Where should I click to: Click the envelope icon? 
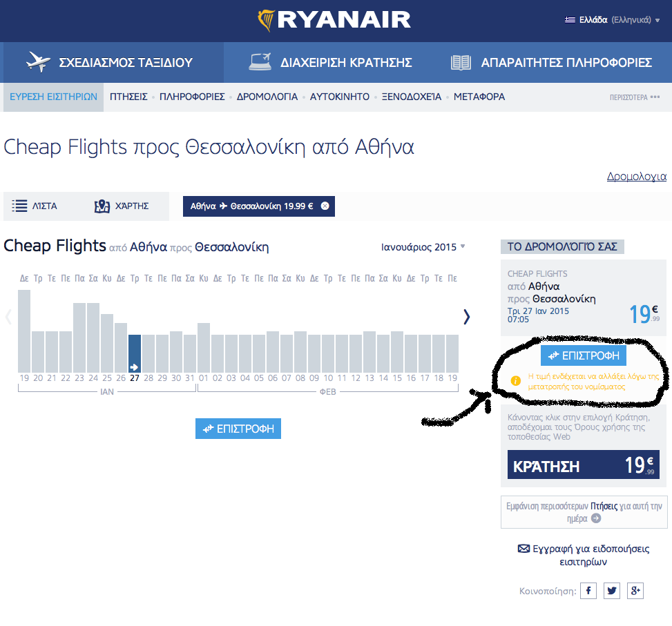pyautogui.click(x=524, y=549)
